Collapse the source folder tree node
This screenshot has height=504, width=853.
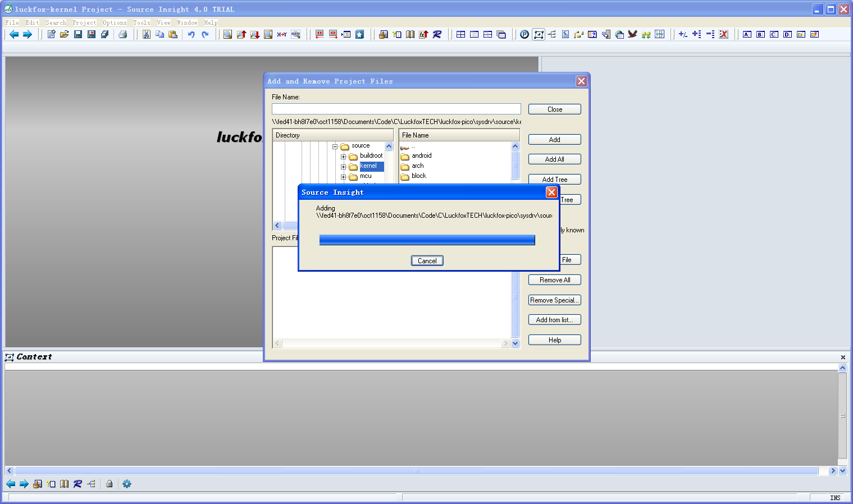tap(335, 147)
